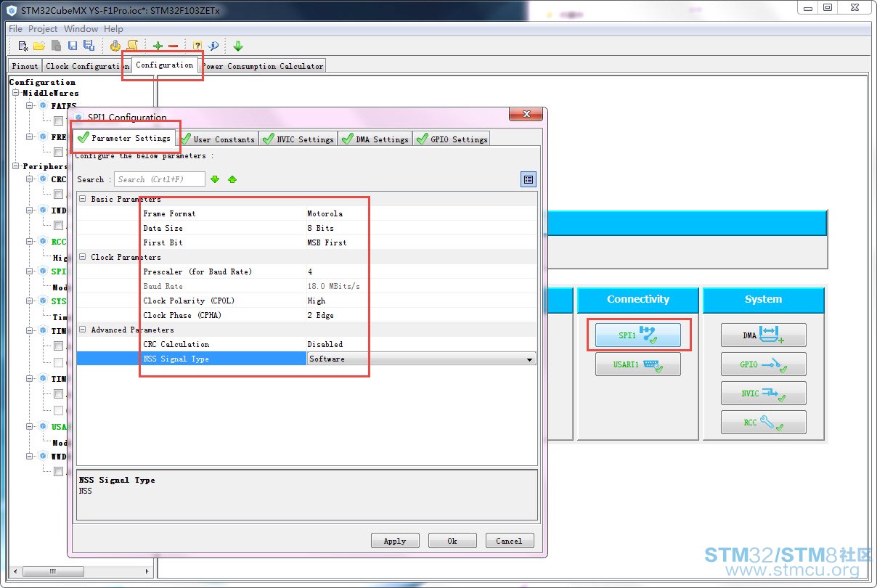The width and height of the screenshot is (877, 588).
Task: Select the CRC Calculation value Disabled
Action: (325, 344)
